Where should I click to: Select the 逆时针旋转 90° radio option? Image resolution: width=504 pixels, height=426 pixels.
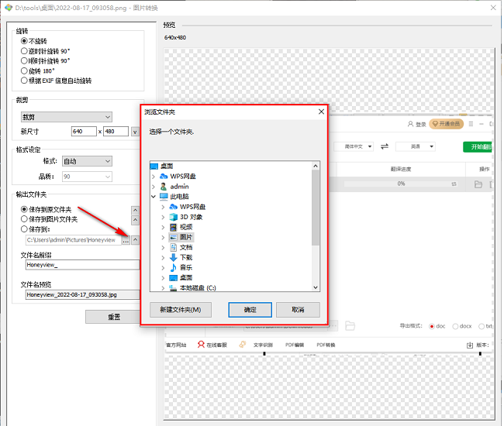24,50
